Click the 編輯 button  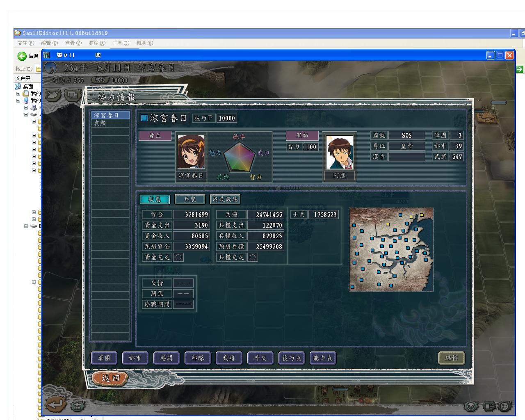(451, 358)
